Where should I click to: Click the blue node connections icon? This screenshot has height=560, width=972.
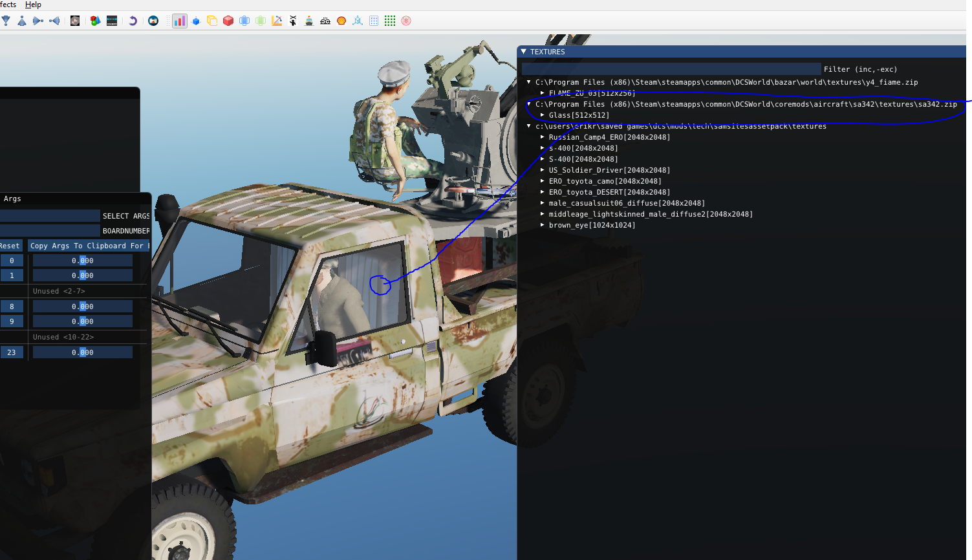coord(358,21)
